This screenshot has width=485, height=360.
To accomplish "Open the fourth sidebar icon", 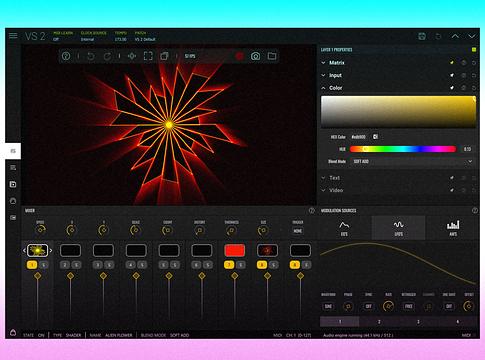I will coord(13,201).
